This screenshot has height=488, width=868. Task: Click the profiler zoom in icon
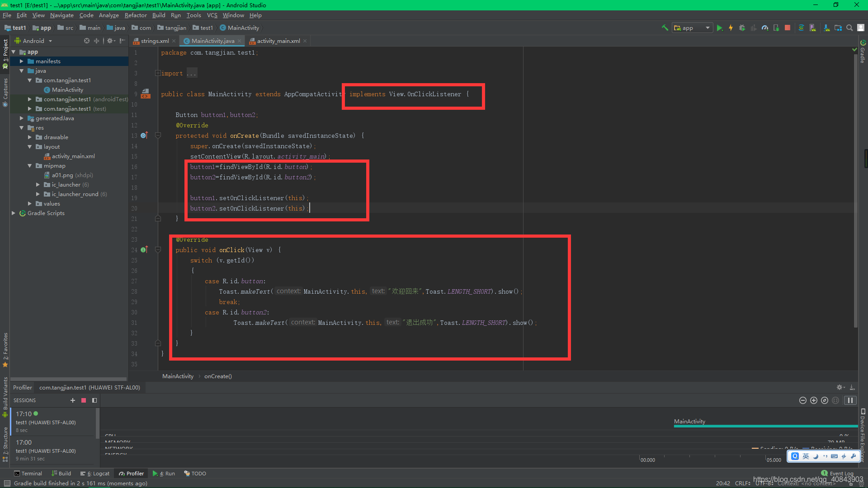pos(814,400)
